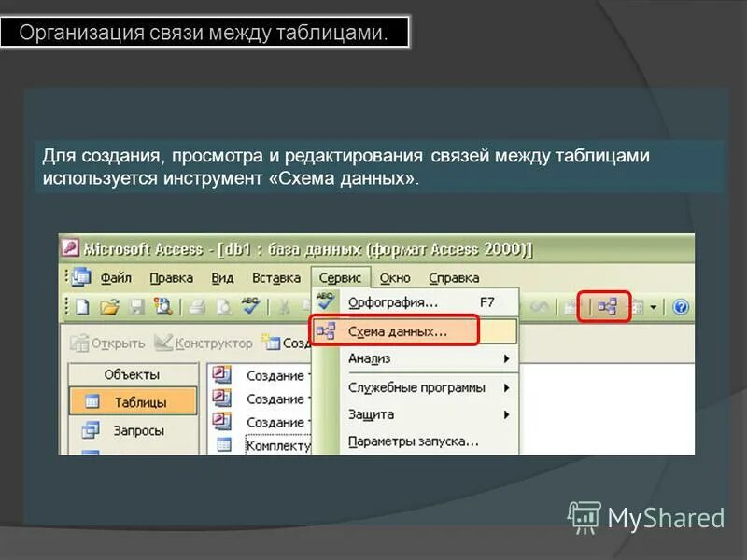The height and width of the screenshot is (560, 747).
Task: Click the Save floppy disk icon
Action: coord(136,307)
